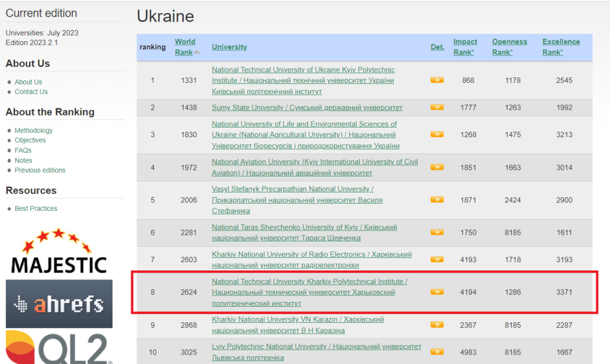Open Methodology in About the Ranking
The image size is (610, 364).
pos(33,130)
